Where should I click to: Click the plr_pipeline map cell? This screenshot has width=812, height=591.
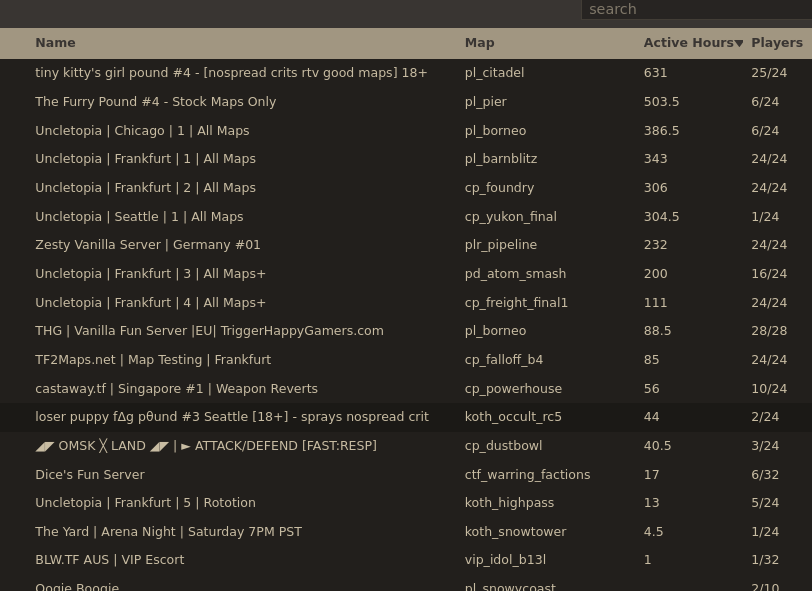(501, 245)
